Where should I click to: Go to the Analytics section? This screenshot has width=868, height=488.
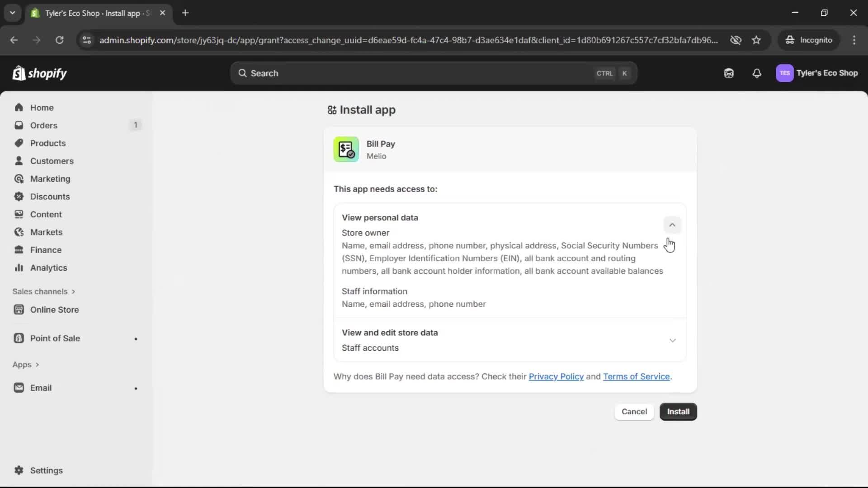click(48, 267)
